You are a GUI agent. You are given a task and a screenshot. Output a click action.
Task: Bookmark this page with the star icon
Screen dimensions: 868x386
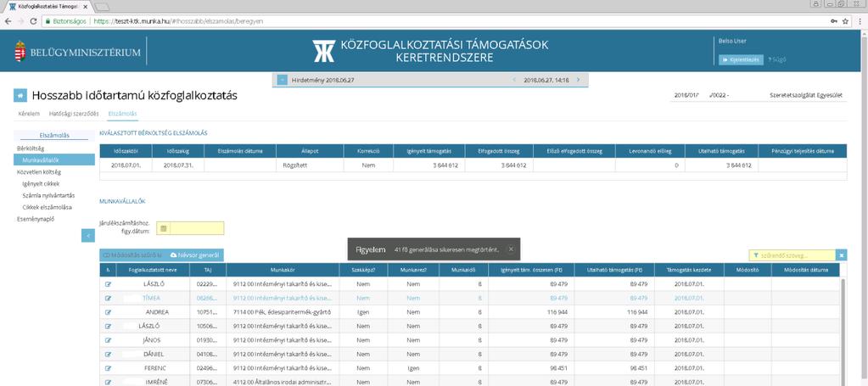pos(845,21)
